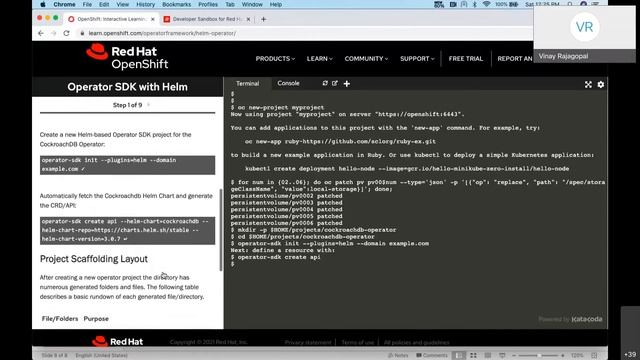The width and height of the screenshot is (640, 360).
Task: Click the address bar lock icon
Action: 82,33
